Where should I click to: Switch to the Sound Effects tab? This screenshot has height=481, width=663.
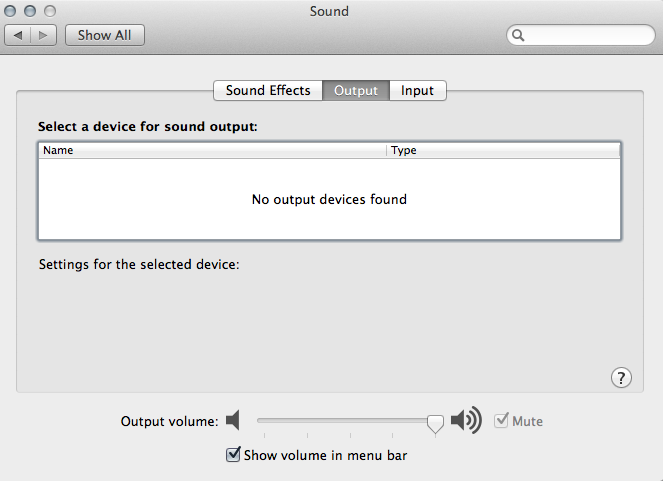click(267, 90)
